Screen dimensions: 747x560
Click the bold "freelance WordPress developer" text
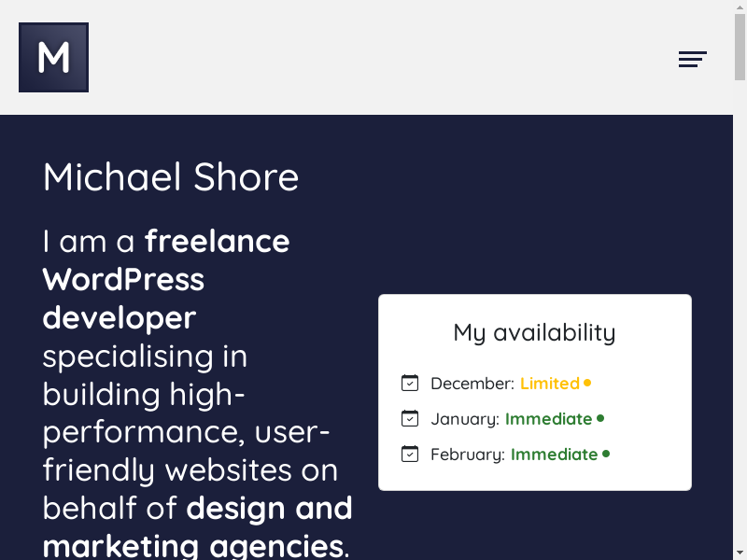point(123,280)
